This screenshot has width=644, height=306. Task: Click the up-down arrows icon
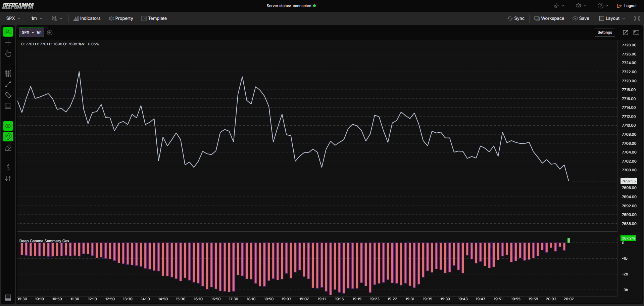[8, 178]
